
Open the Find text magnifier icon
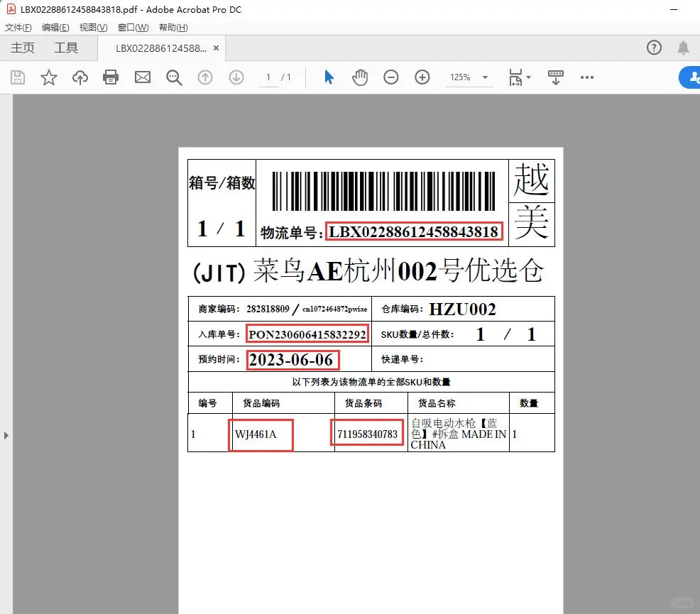174,77
